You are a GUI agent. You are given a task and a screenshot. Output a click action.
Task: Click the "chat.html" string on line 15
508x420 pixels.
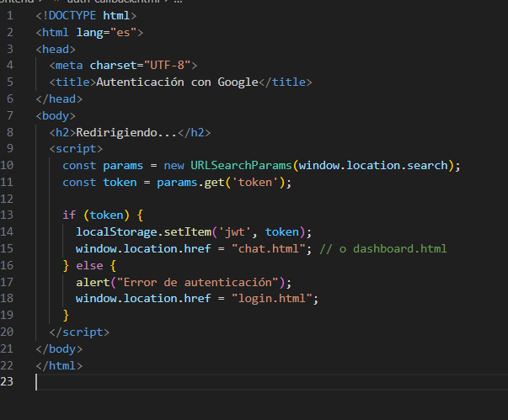pyautogui.click(x=268, y=249)
